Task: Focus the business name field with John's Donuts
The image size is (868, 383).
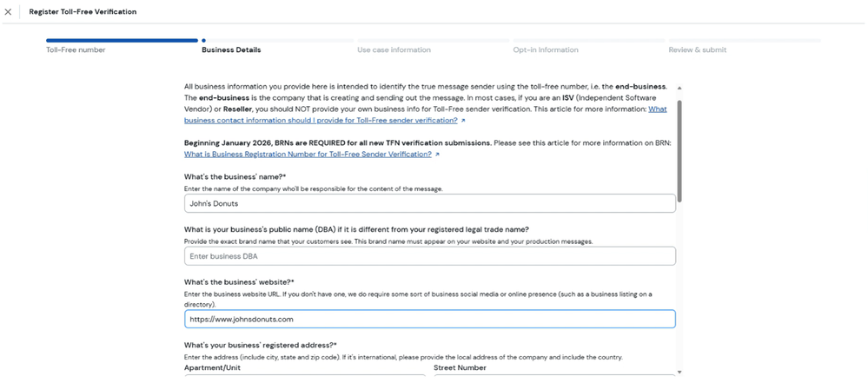Action: pos(430,203)
